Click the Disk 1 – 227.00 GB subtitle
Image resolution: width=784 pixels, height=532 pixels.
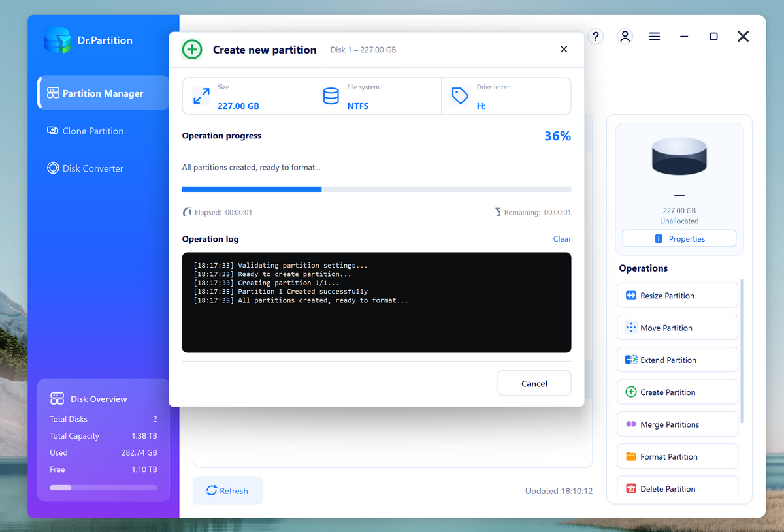[363, 50]
